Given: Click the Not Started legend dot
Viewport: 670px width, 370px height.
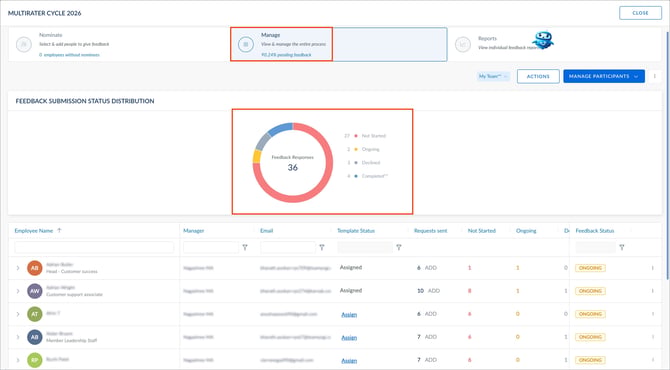Looking at the screenshot, I should pyautogui.click(x=356, y=136).
